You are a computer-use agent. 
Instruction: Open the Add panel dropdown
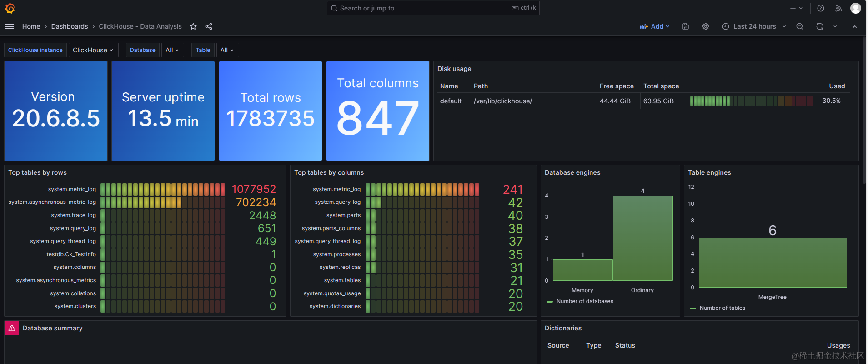coord(655,26)
